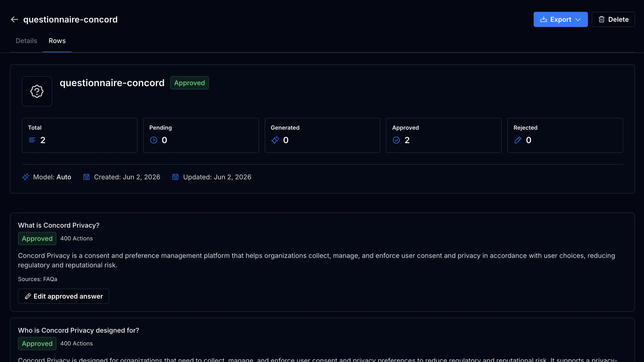Click the pencil icon in Edit approved answer

click(x=28, y=296)
